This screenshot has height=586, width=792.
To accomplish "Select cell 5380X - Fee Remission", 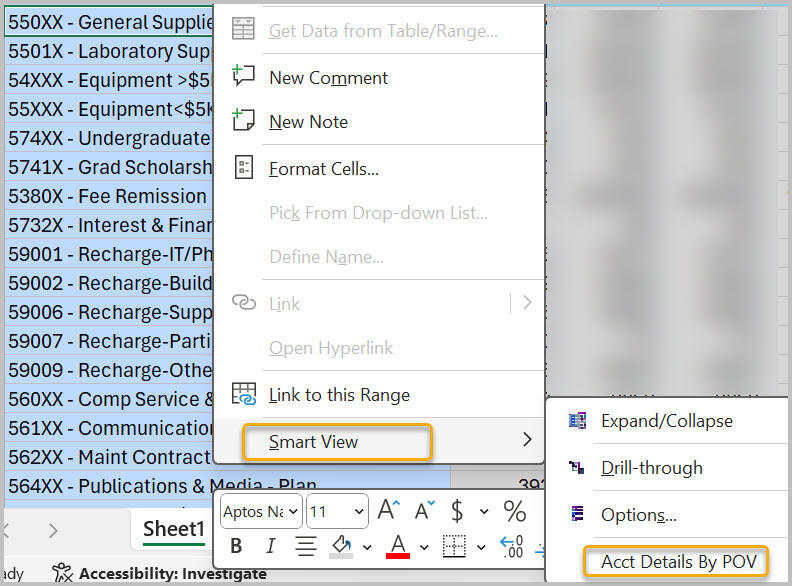I will click(109, 196).
